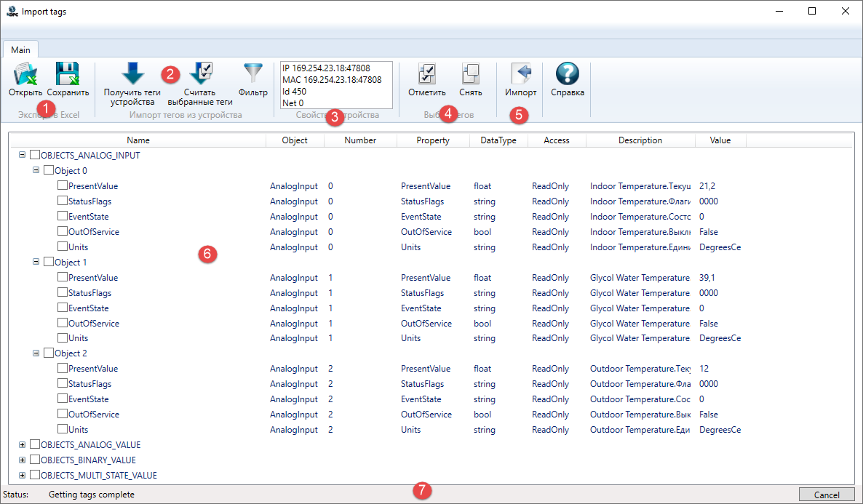Expand the OBJECTS_MULTI_STATE_VALUE node
This screenshot has height=504, width=863.
point(22,475)
